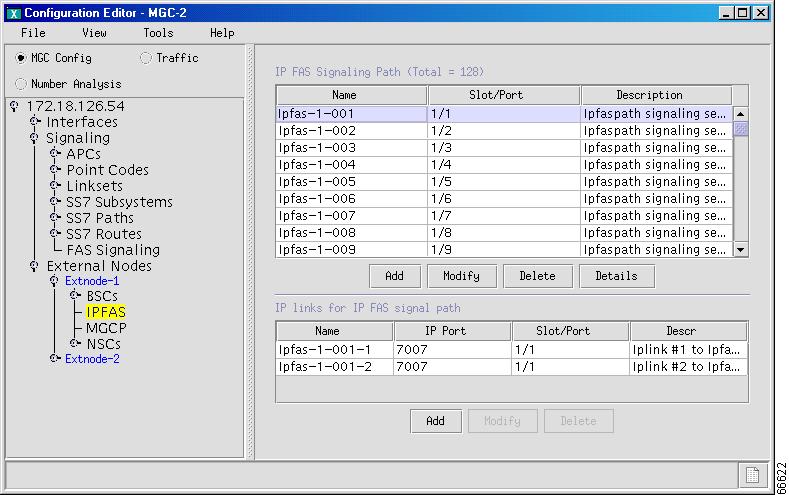Click the FAS Signaling tree item
Image resolution: width=789 pixels, height=495 pixels.
112,250
